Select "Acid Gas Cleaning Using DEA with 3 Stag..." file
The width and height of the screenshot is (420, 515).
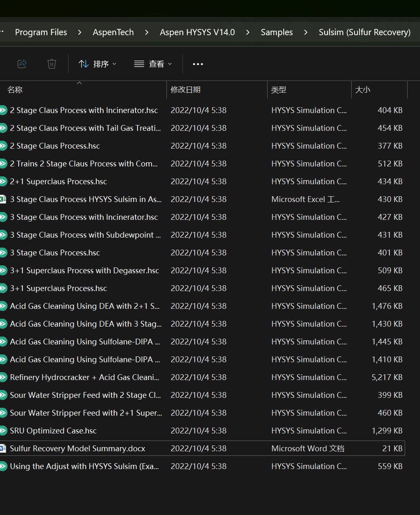[x=86, y=324]
